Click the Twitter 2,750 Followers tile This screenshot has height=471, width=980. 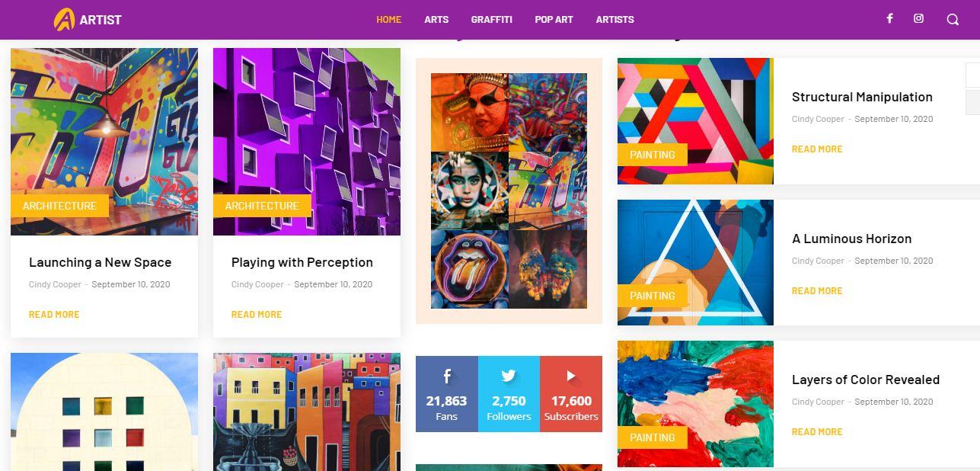click(509, 394)
